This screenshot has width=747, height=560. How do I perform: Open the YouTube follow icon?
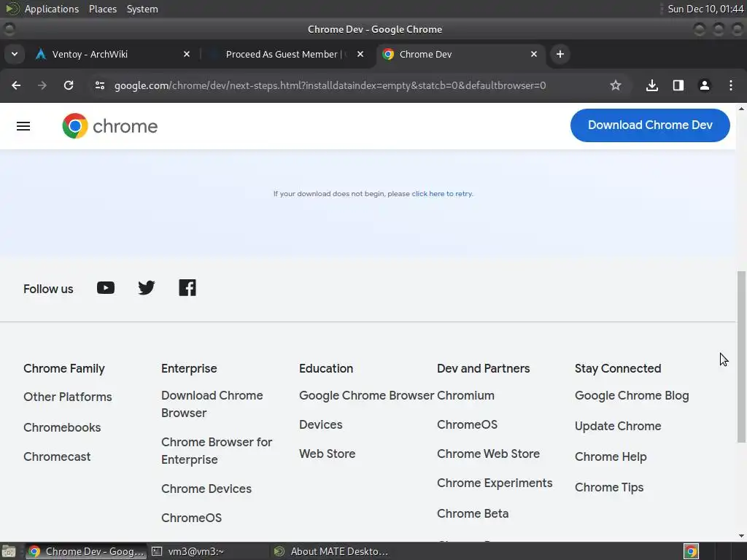[106, 287]
